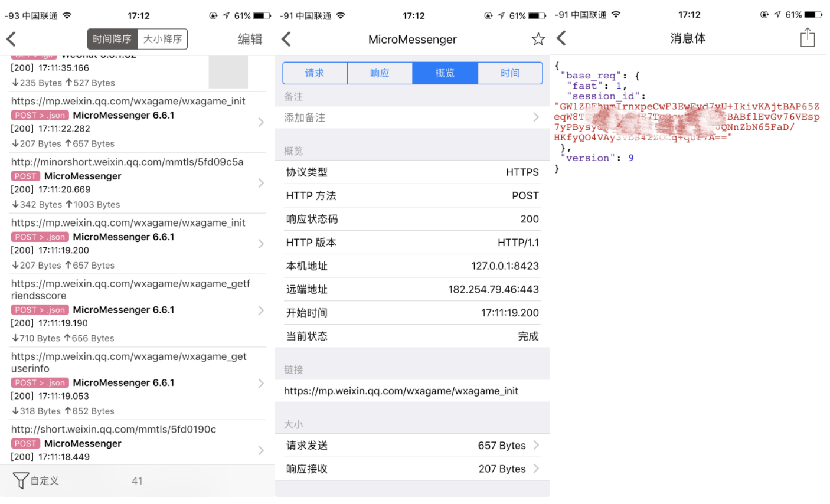Click the 当前状态 完成 row
Image resolution: width=830 pixels, height=504 pixels.
pos(413,336)
